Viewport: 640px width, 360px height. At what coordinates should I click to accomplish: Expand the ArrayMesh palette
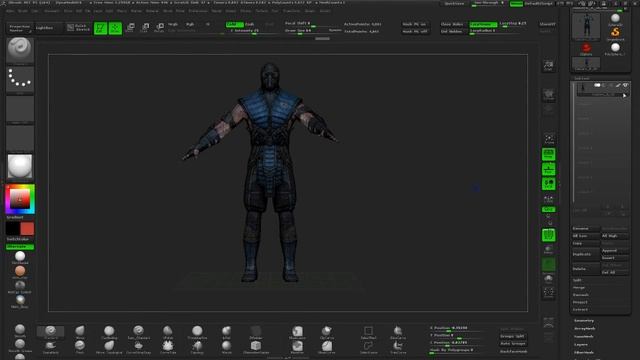pyautogui.click(x=584, y=328)
